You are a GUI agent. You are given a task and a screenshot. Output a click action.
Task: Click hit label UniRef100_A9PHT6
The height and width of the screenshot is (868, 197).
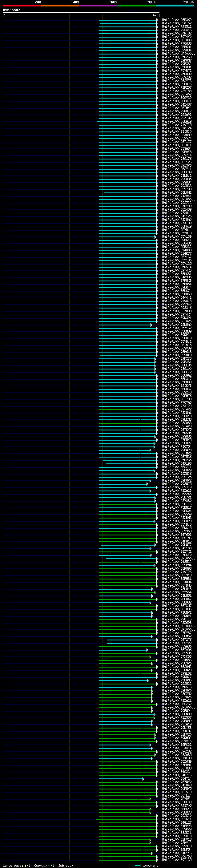(177, 396)
